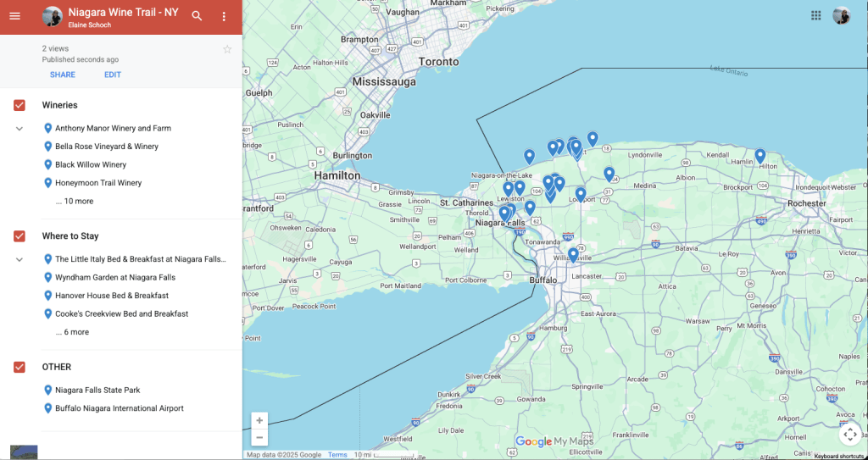This screenshot has width=868, height=460.
Task: Open the Terms link on map
Action: click(x=337, y=455)
